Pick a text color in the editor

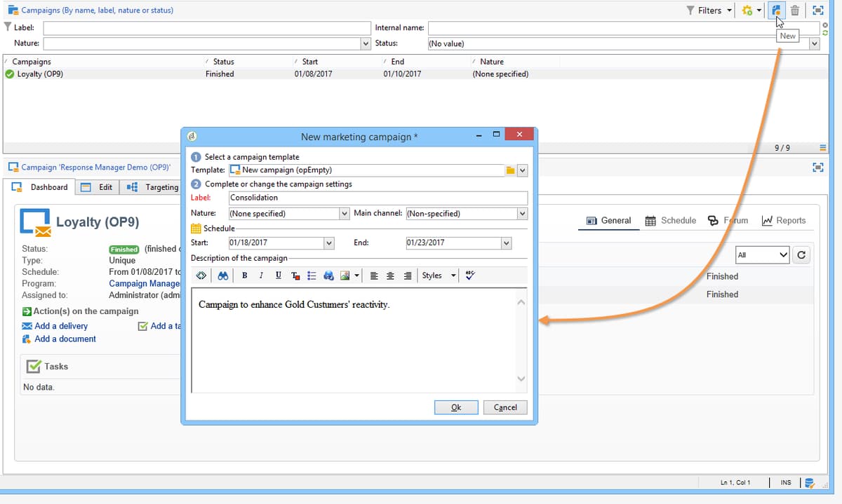(x=295, y=275)
